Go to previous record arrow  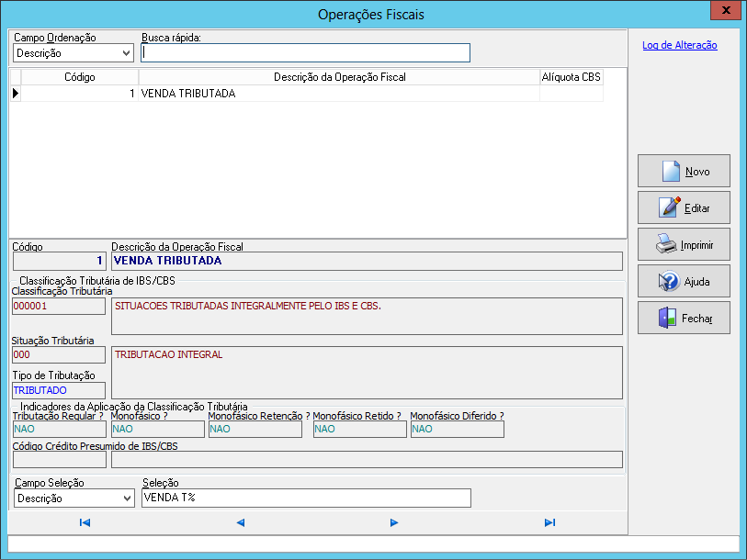[x=240, y=522]
